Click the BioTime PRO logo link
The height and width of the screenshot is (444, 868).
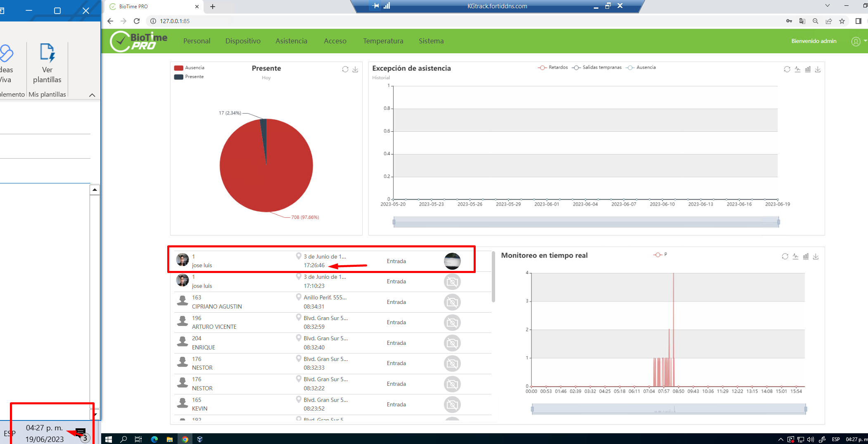[139, 41]
